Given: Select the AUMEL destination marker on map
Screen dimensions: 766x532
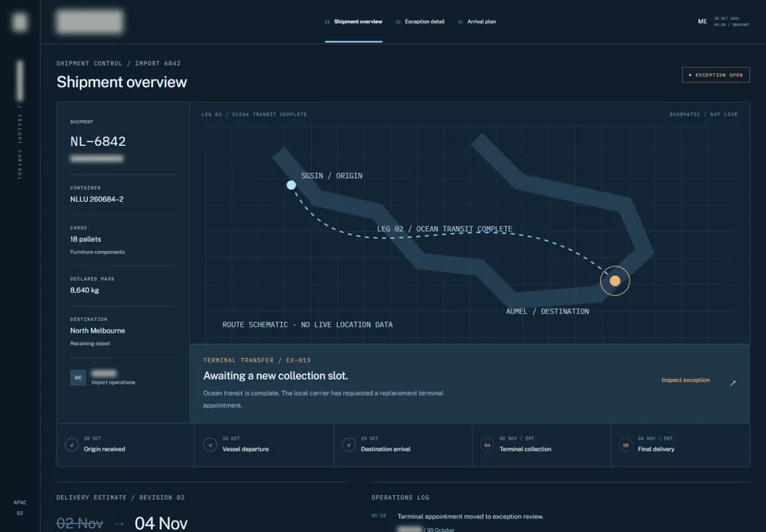Looking at the screenshot, I should pyautogui.click(x=615, y=281).
